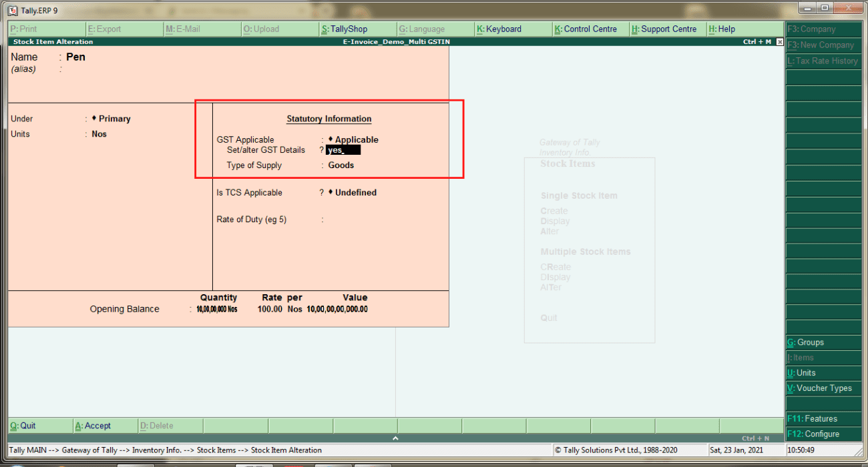This screenshot has width=868, height=467.
Task: Open the Language menu button
Action: pyautogui.click(x=435, y=29)
